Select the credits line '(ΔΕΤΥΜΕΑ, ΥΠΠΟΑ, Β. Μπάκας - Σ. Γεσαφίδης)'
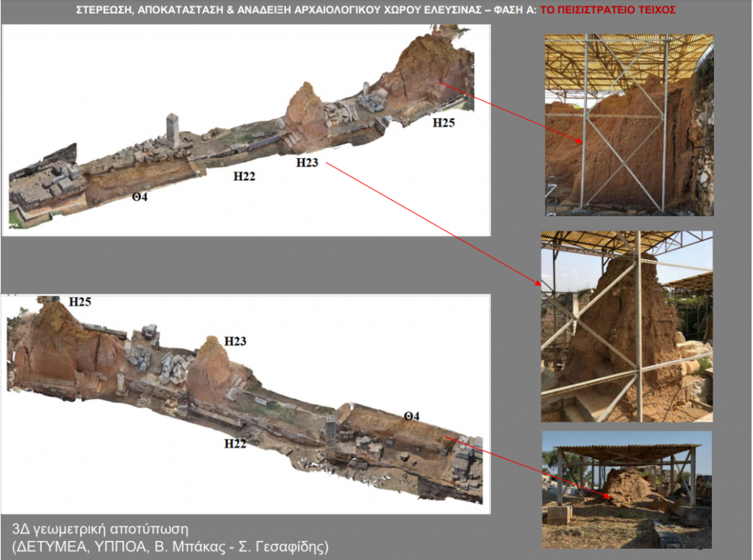This screenshot has width=753, height=560. click(170, 546)
